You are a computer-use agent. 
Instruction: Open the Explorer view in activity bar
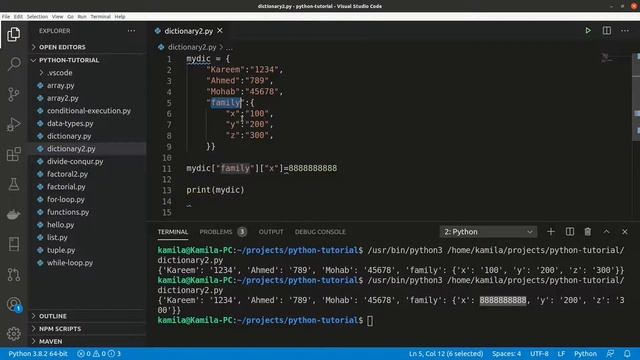[x=13, y=34]
